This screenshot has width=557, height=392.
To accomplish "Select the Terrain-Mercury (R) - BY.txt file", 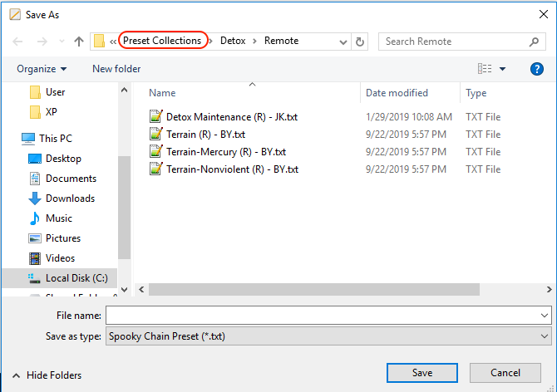I will pos(225,152).
